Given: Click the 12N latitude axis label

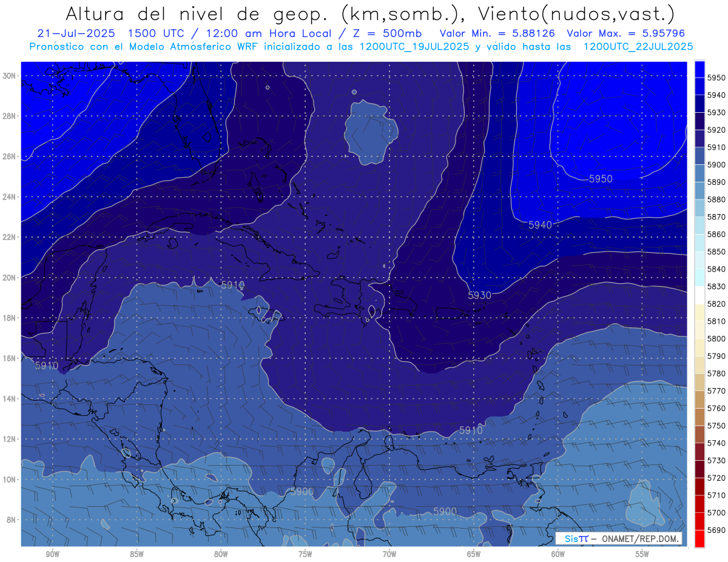Looking at the screenshot, I should click(9, 439).
